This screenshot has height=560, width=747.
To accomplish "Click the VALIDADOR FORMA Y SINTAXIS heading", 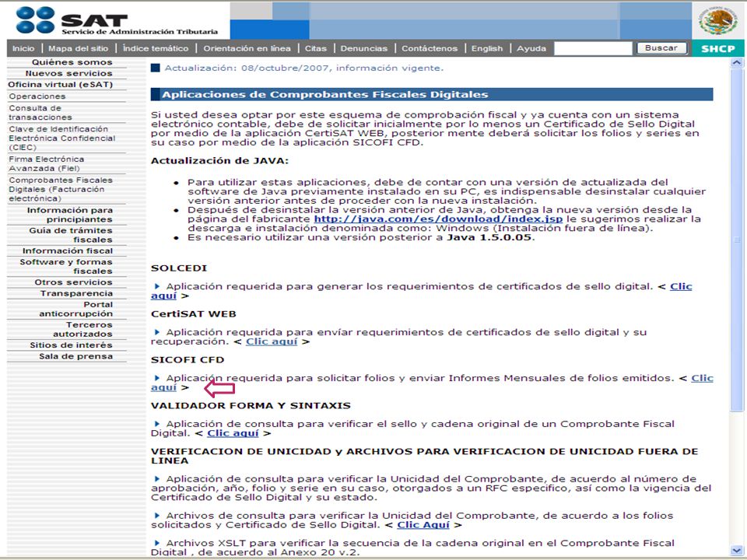I will pyautogui.click(x=251, y=406).
